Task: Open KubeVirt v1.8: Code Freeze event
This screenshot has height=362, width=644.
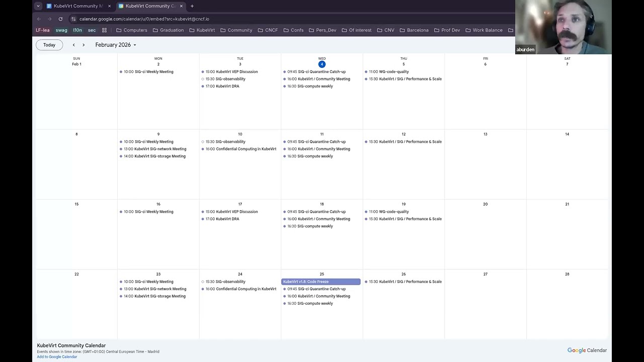Action: [321, 282]
